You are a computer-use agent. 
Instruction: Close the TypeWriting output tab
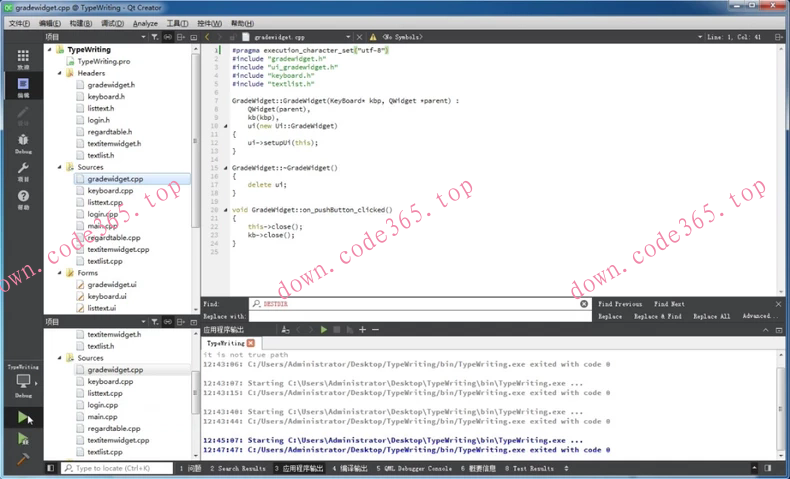coord(251,343)
